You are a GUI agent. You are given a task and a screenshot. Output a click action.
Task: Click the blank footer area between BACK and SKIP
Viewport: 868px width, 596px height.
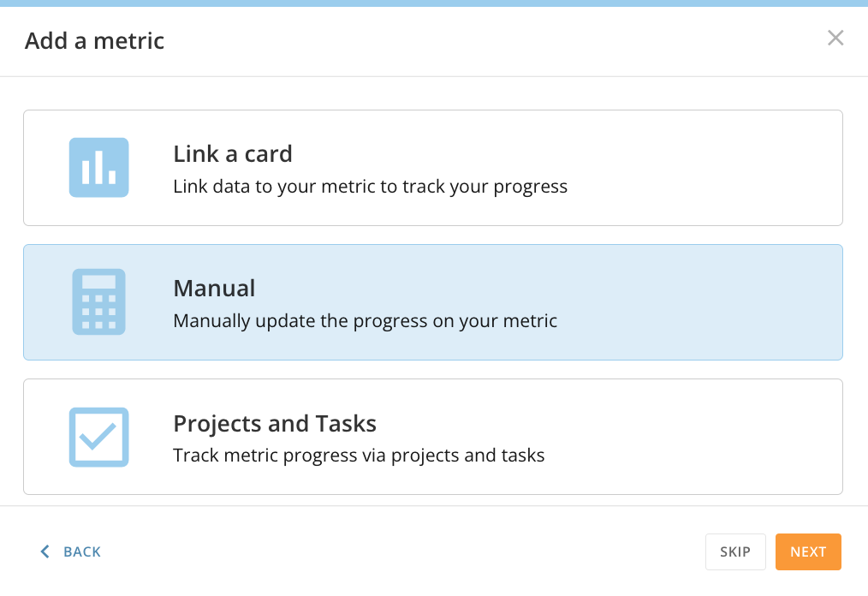pos(402,551)
